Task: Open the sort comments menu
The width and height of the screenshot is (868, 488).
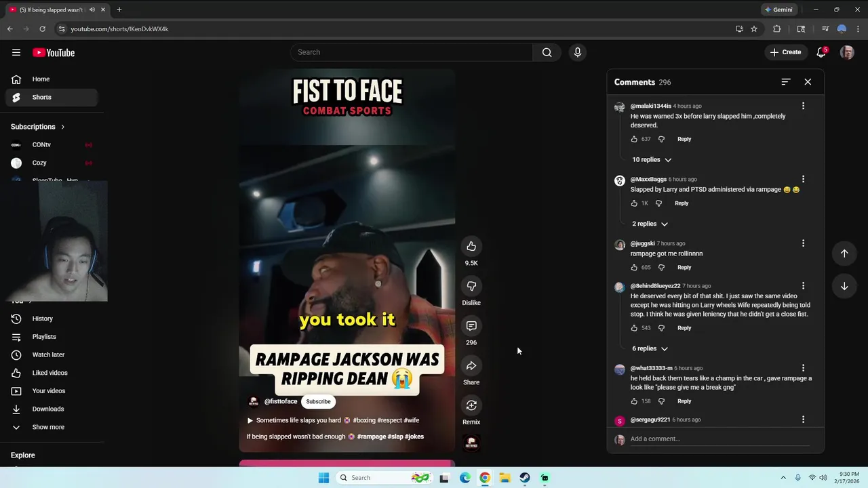Action: (786, 81)
